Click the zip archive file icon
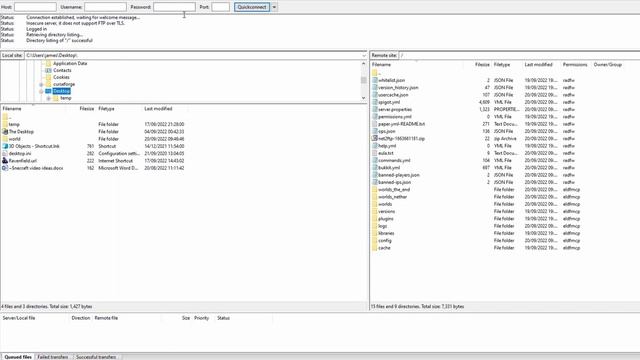This screenshot has width=640, height=360. 375,139
